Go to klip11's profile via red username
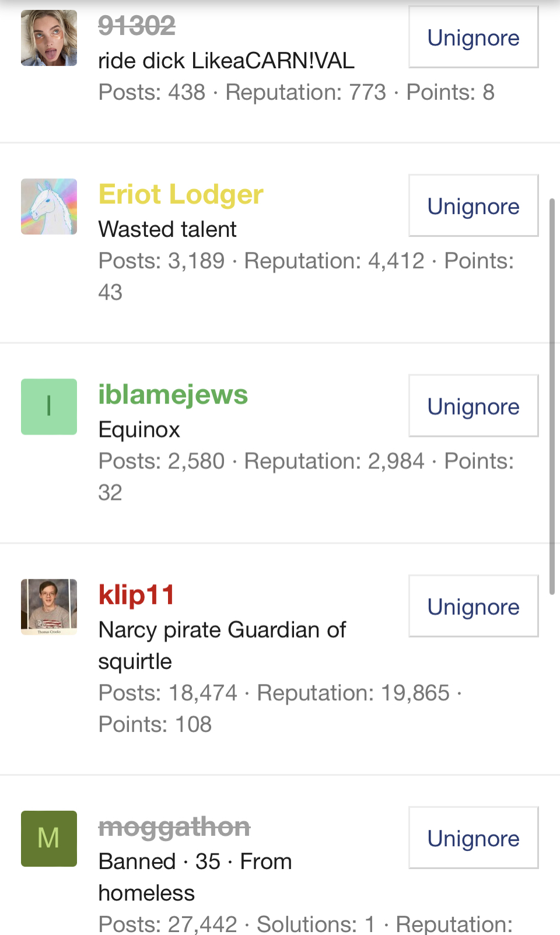 tap(136, 595)
